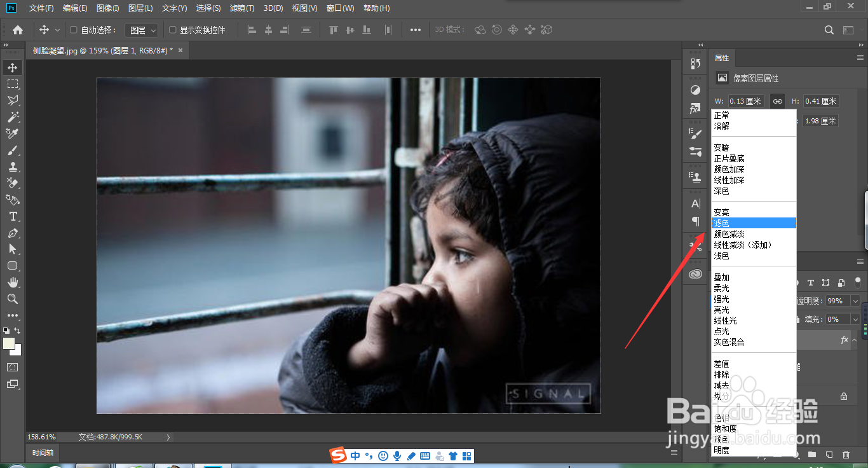Open the Properties panel menu
868x468 pixels.
tap(860, 58)
